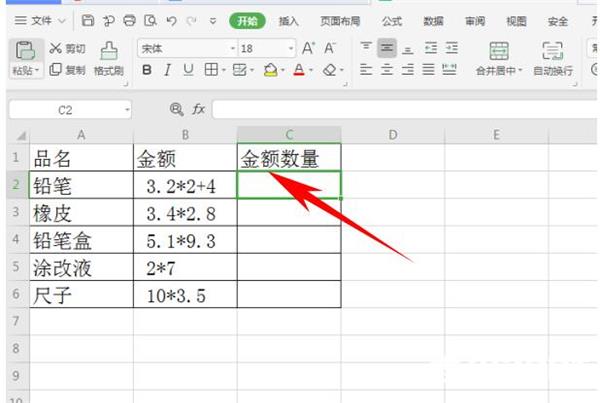Click the zoom magnifier icon by fx
The image size is (600, 403).
tap(176, 109)
